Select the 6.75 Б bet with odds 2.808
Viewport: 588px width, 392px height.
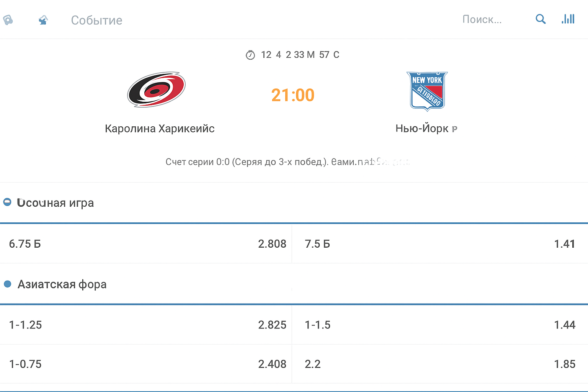point(147,244)
